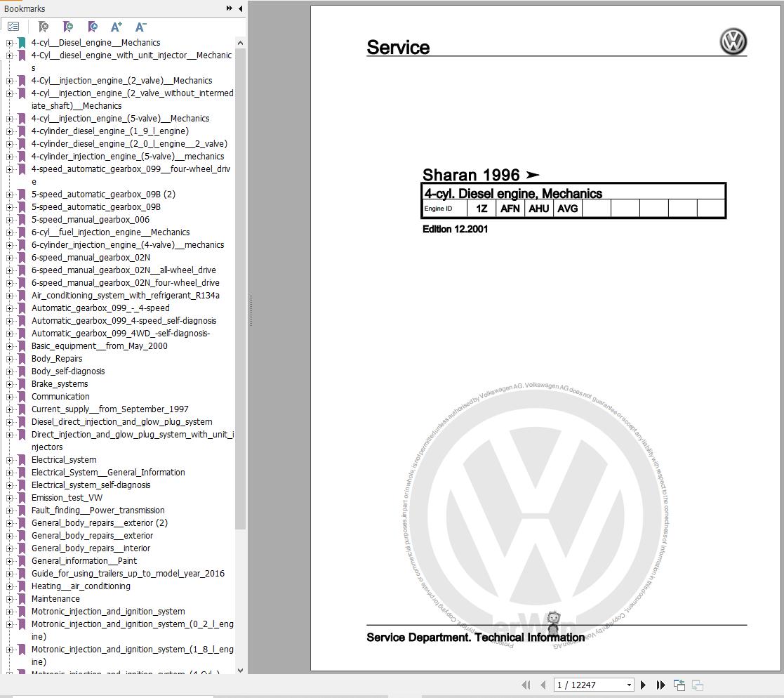Collapse the Bookmarks panel with double-chevron
784x698 pixels.
point(228,8)
